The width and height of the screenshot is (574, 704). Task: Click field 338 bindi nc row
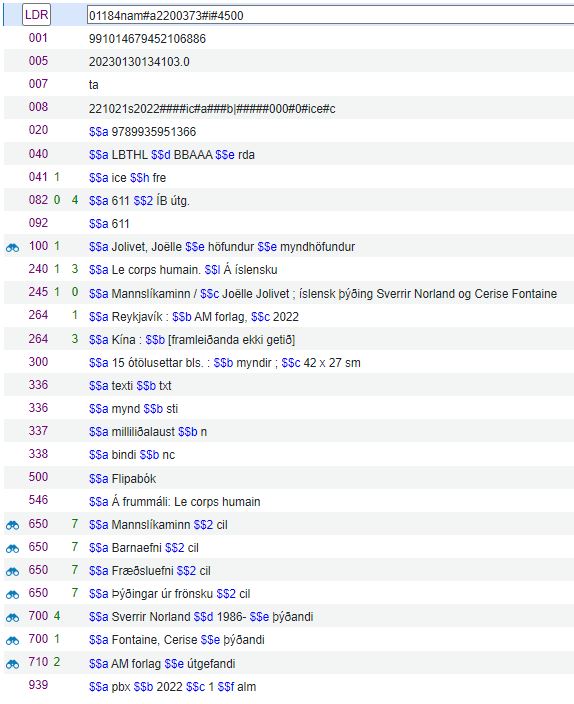(x=132, y=455)
